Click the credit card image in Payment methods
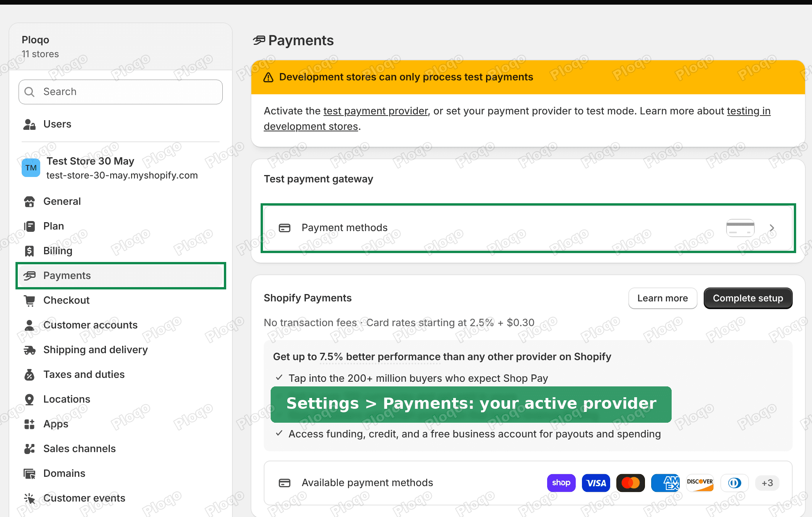The height and width of the screenshot is (517, 812). click(740, 228)
